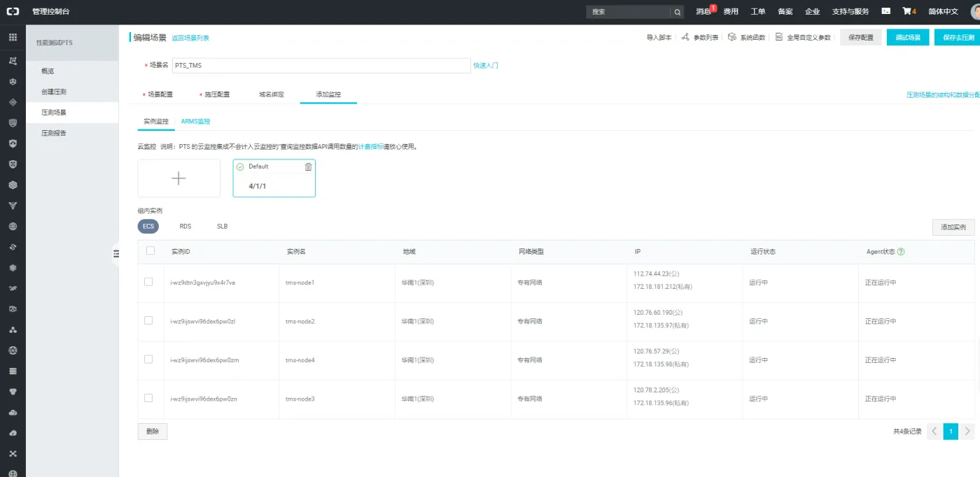The width and height of the screenshot is (980, 477).
Task: Click the 保存去压测 button
Action: (957, 38)
